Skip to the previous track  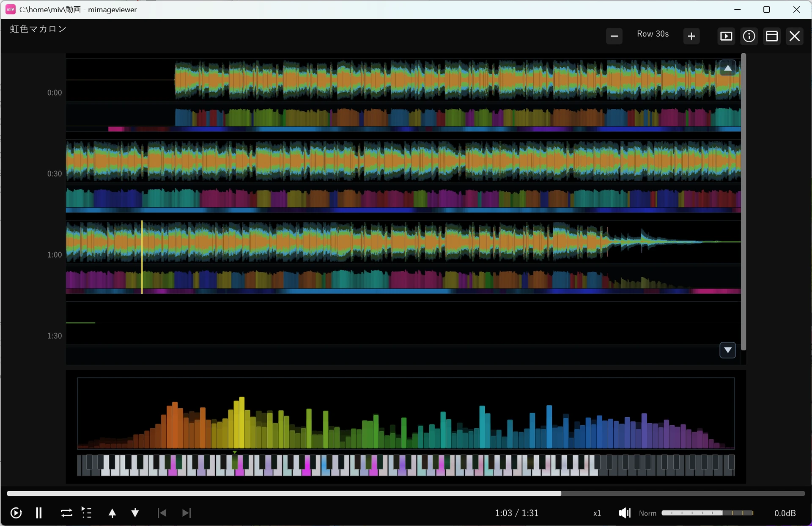tap(162, 513)
